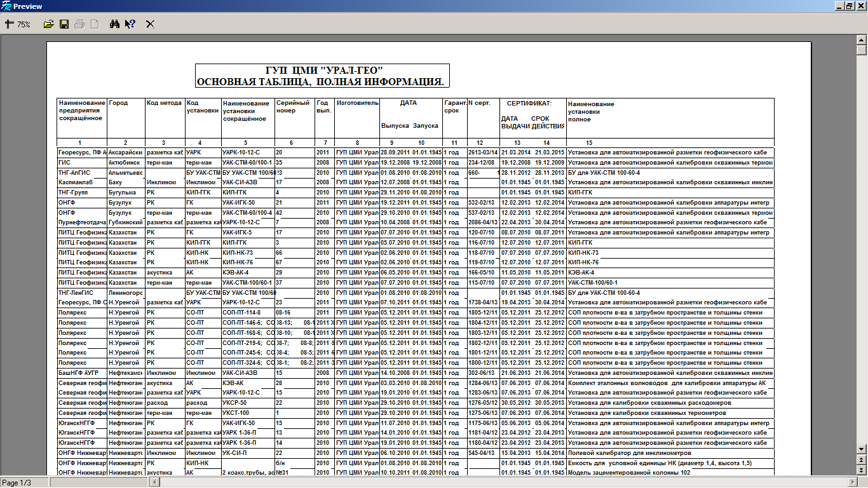Click the company cell Пурнефтеотдача

pyautogui.click(x=82, y=222)
